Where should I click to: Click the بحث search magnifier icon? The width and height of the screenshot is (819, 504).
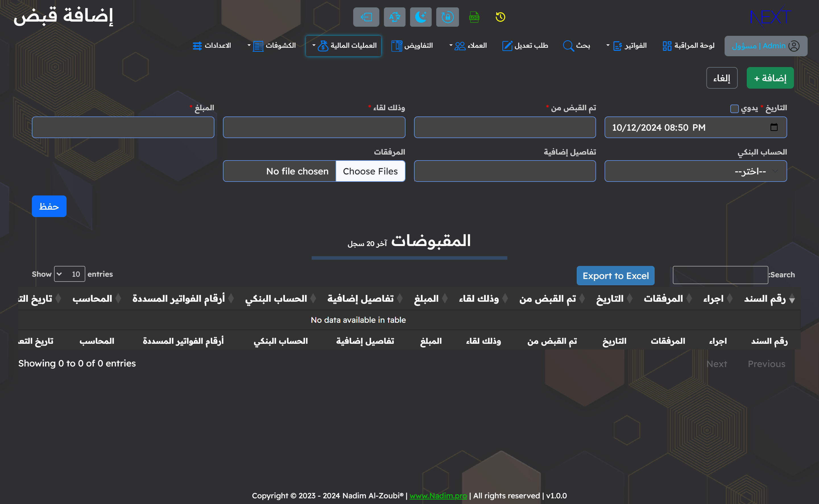[x=568, y=46]
